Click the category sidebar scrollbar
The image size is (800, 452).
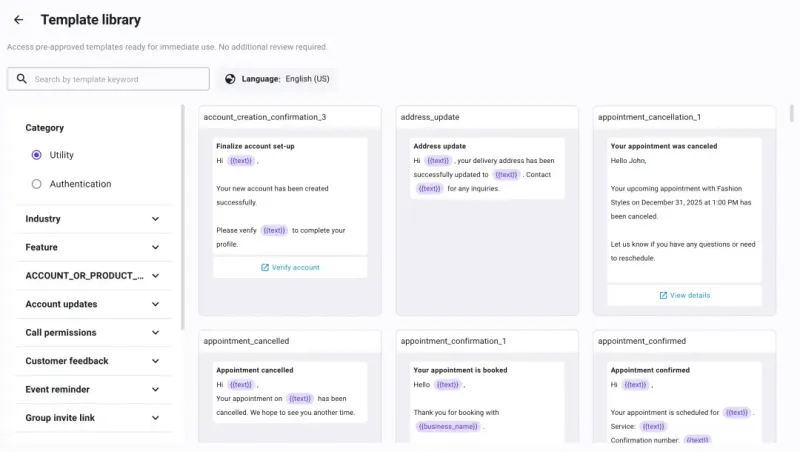[x=183, y=217]
